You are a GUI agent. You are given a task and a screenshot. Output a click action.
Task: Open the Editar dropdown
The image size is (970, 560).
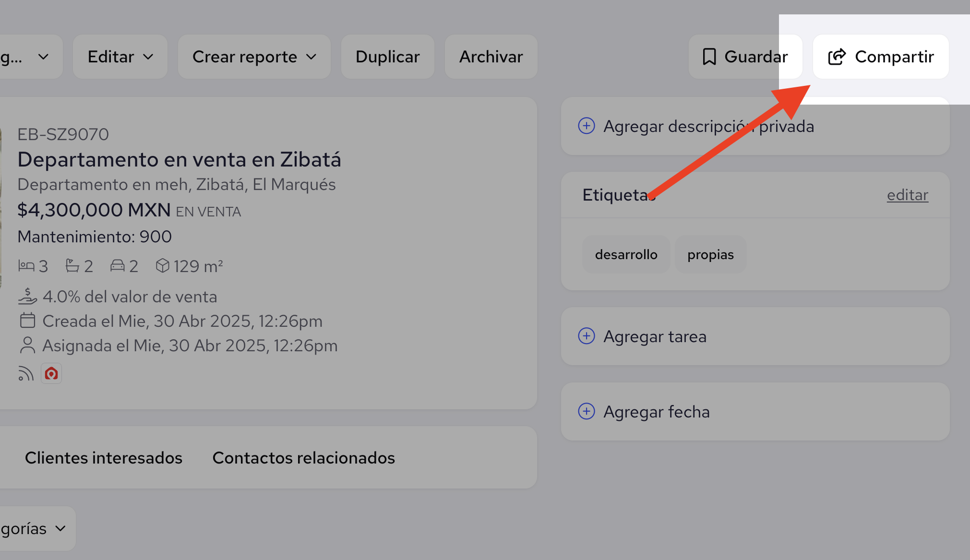coord(120,57)
